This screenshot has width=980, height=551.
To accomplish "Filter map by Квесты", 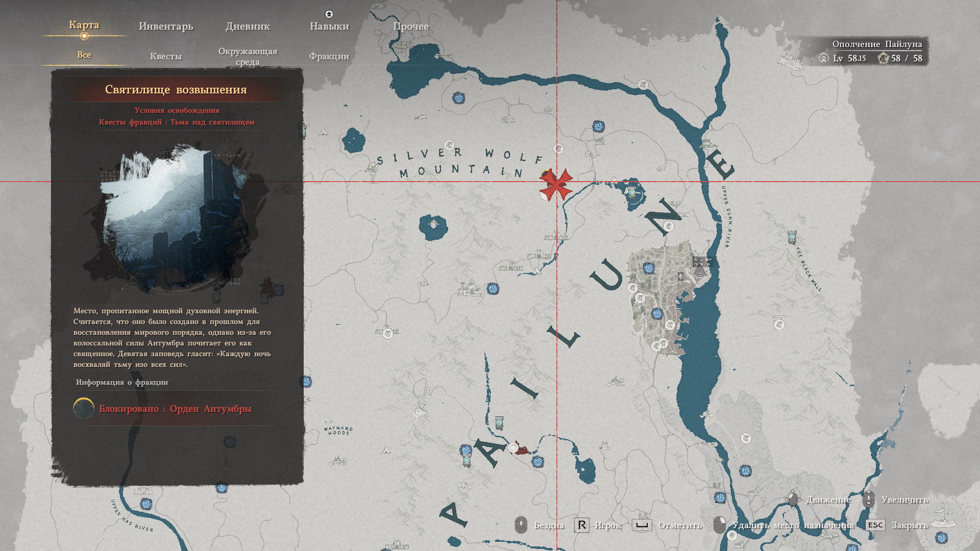I will (166, 56).
